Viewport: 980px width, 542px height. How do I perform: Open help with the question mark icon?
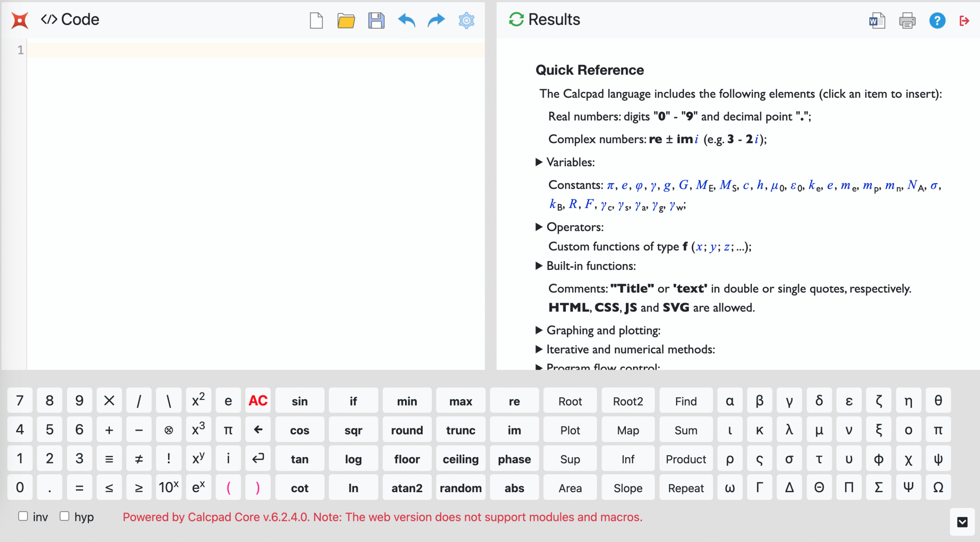(937, 20)
